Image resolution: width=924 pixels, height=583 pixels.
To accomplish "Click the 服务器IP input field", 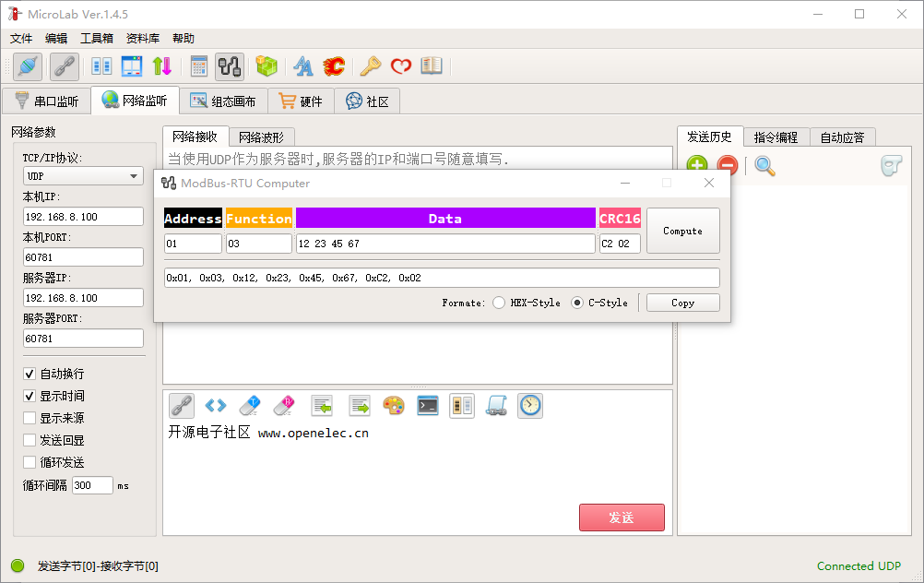I will pyautogui.click(x=83, y=298).
